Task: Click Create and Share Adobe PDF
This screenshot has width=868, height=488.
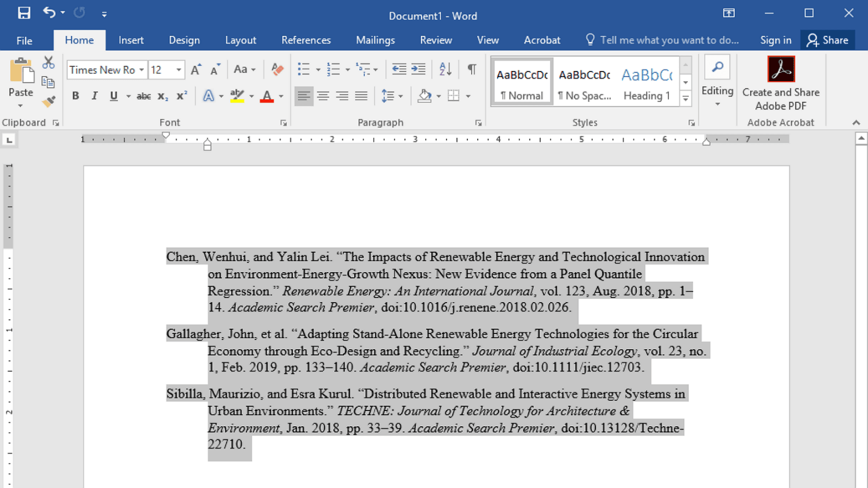Action: [x=781, y=84]
